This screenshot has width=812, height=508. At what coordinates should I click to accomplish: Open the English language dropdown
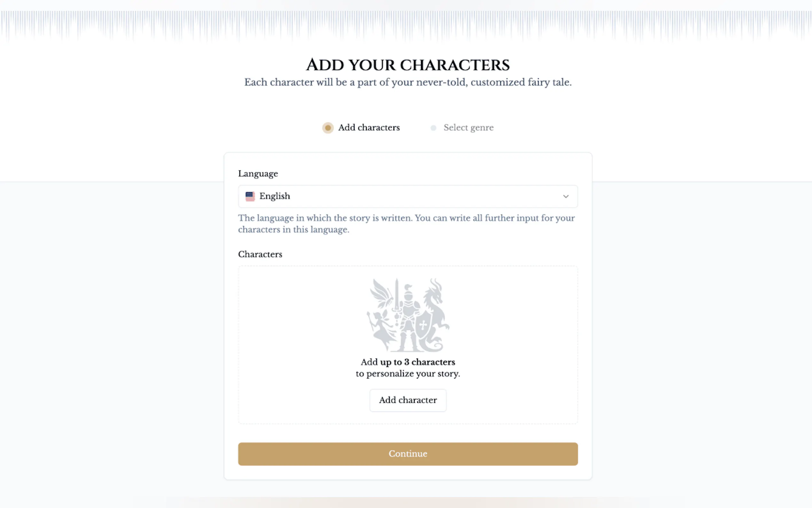[x=408, y=196]
